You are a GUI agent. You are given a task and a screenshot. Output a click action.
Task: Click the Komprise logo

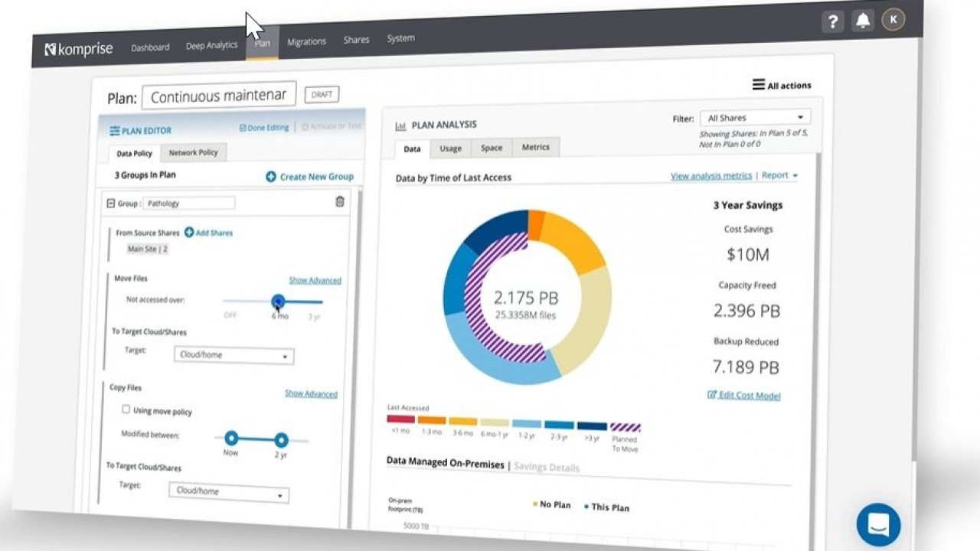(79, 50)
